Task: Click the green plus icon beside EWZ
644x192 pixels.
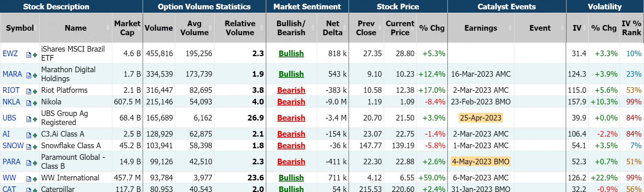Action: (35, 55)
